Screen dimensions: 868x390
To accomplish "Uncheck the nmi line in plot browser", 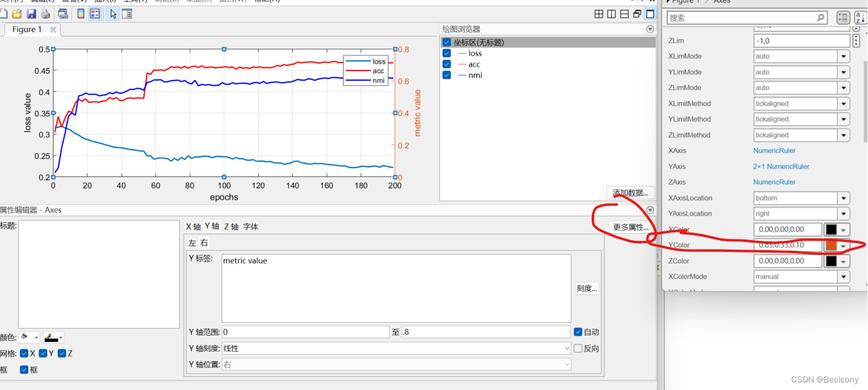I will point(447,75).
